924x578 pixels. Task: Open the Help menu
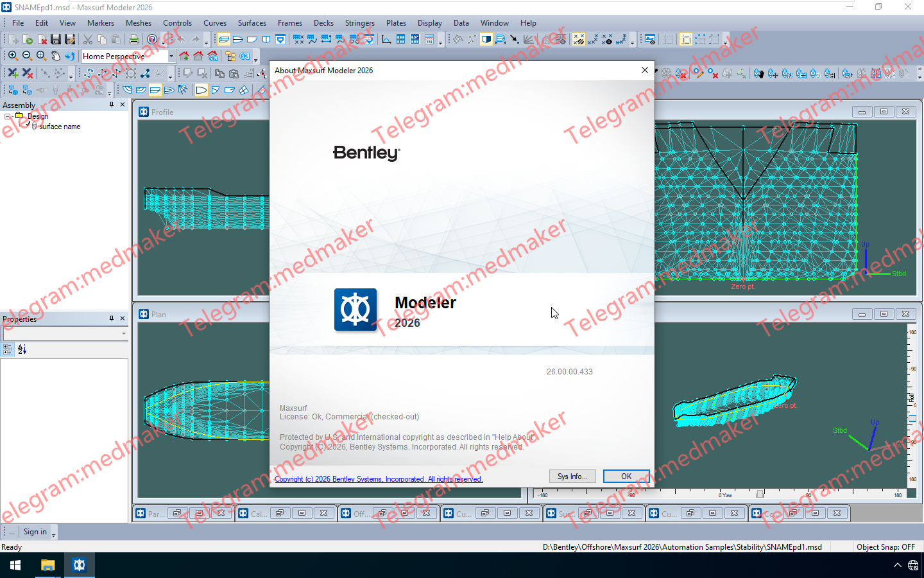coord(528,23)
